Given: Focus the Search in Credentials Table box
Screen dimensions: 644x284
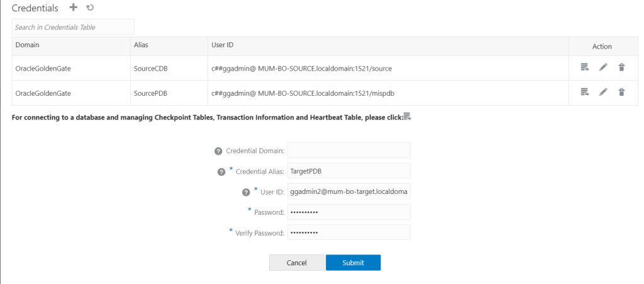Looking at the screenshot, I should (73, 27).
